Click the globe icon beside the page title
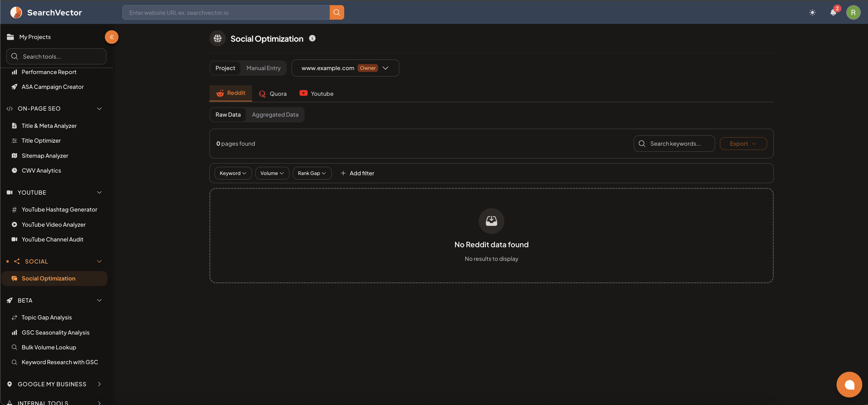The width and height of the screenshot is (868, 405). 218,38
